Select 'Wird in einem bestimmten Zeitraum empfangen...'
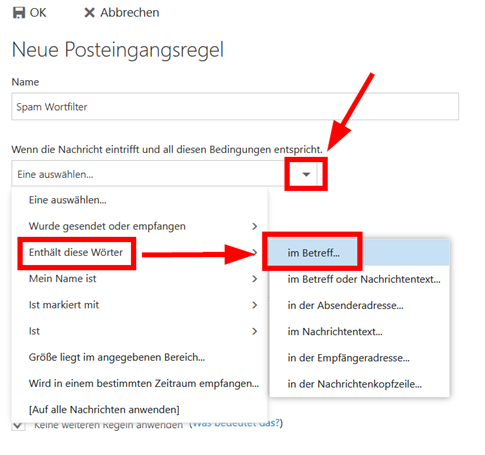Image resolution: width=485 pixels, height=455 pixels. (x=144, y=383)
